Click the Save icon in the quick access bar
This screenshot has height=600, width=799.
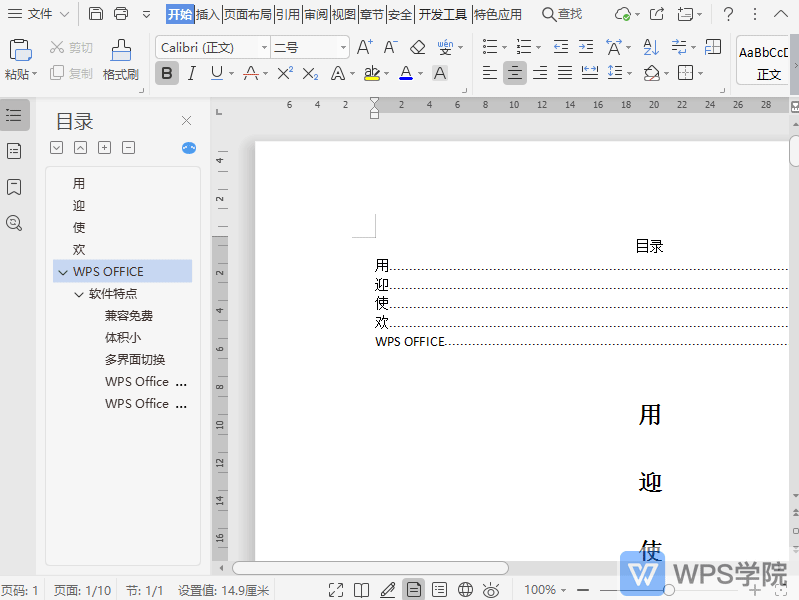click(96, 14)
